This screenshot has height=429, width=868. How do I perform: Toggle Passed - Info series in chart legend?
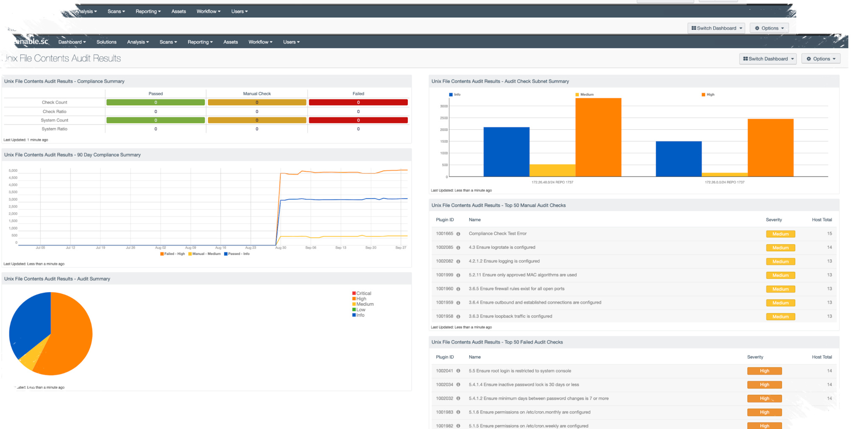pyautogui.click(x=236, y=254)
